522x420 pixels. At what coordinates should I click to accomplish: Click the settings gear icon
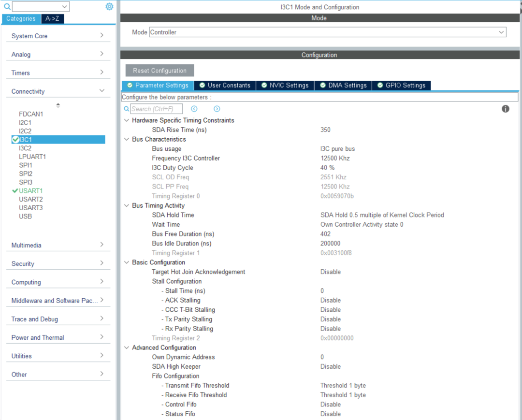[x=109, y=6]
